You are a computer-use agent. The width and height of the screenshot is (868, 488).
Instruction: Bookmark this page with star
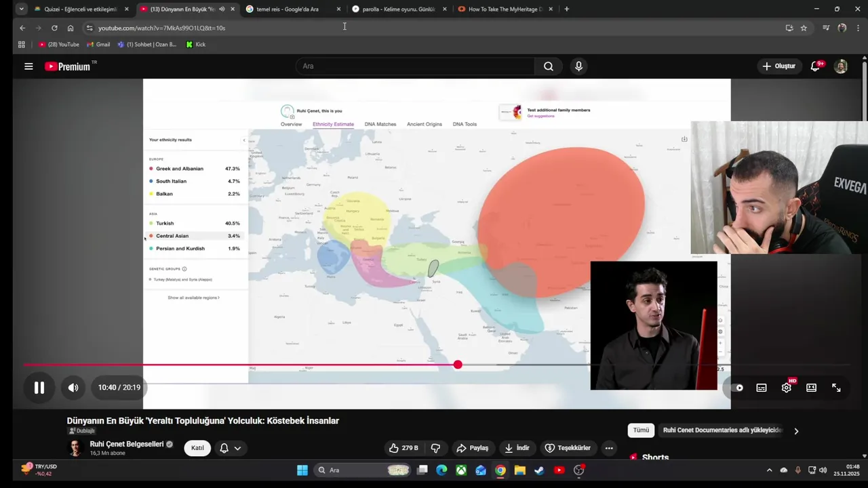(x=804, y=28)
